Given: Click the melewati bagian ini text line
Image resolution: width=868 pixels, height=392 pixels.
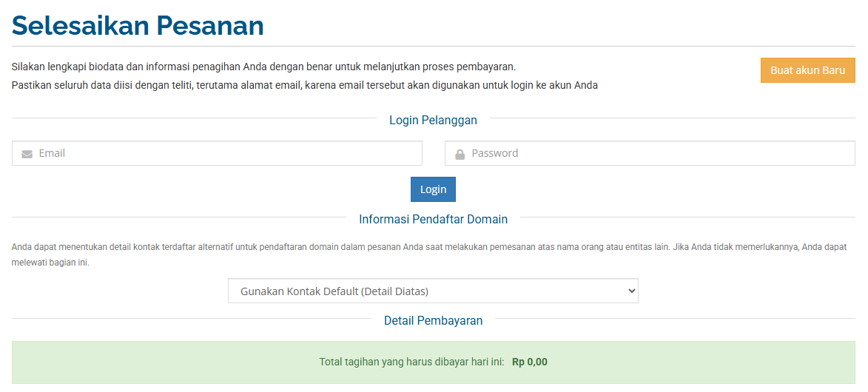Looking at the screenshot, I should pyautogui.click(x=50, y=263).
